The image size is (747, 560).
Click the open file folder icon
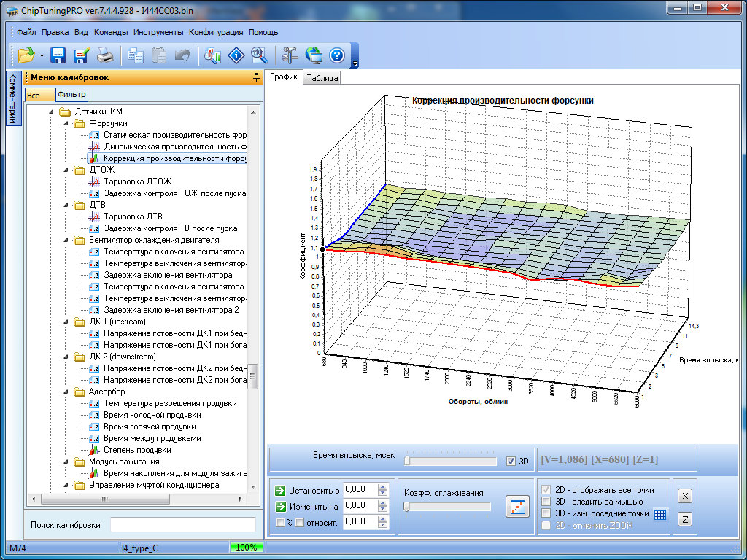click(x=26, y=55)
